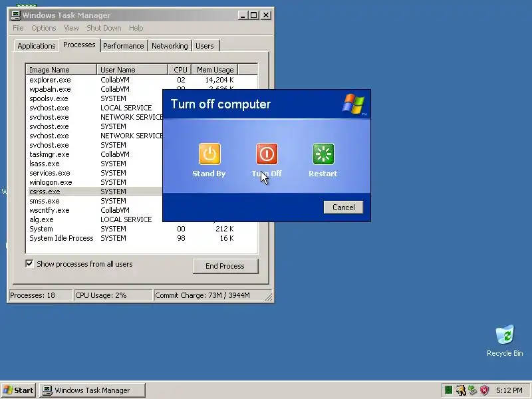Click the CPU Usage: 2% status entry
532x399 pixels.
point(113,295)
